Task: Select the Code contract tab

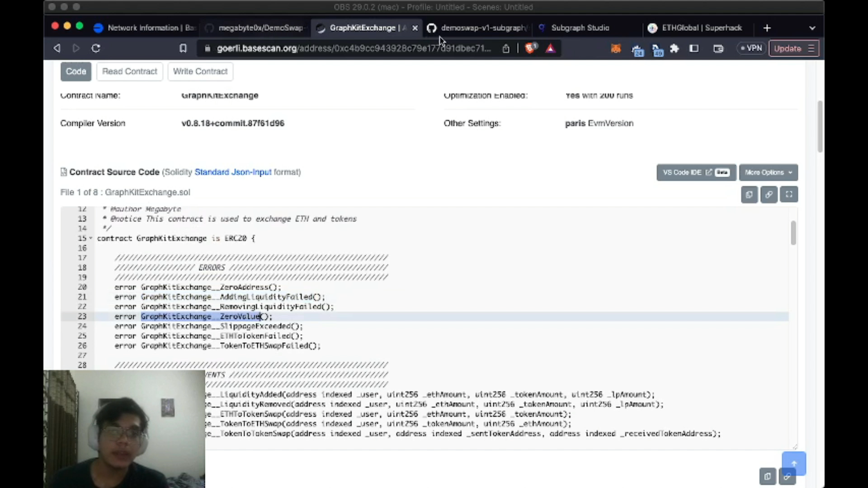Action: tap(76, 71)
